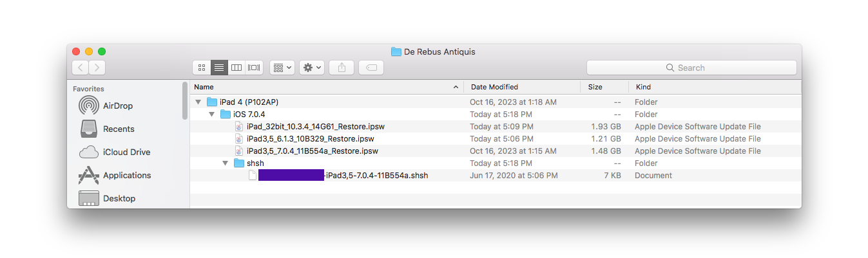The height and width of the screenshot is (258, 868).
Task: Open AirDrop in the sidebar
Action: coord(118,106)
